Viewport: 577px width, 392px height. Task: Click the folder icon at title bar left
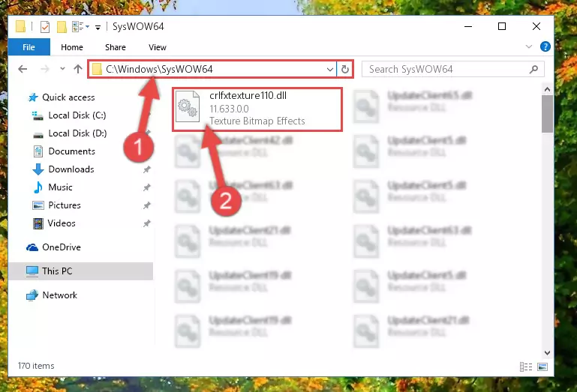coord(20,26)
